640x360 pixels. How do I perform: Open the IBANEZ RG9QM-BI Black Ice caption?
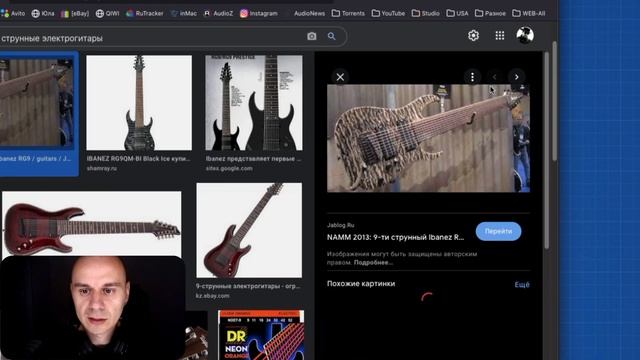[138, 158]
